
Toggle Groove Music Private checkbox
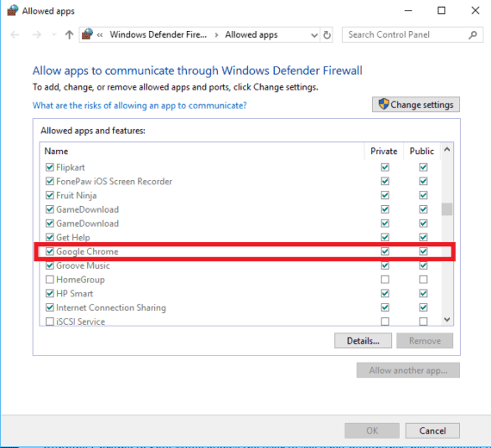pos(385,265)
